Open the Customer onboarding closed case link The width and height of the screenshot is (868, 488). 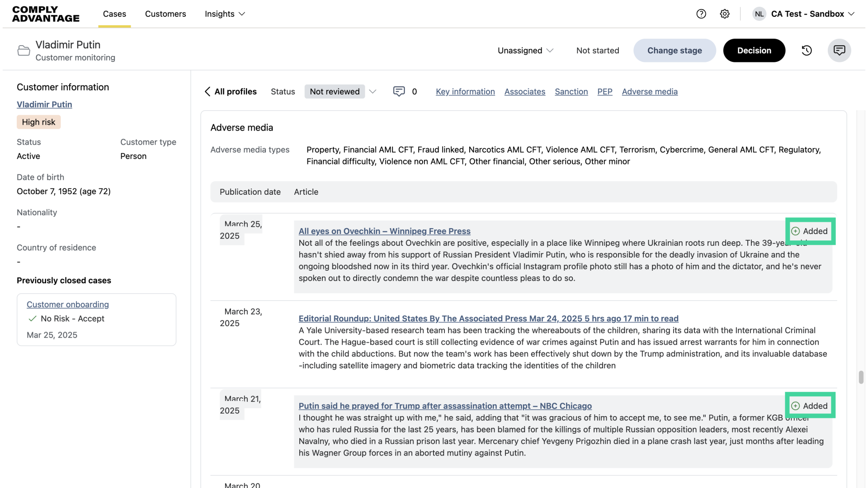(x=68, y=305)
